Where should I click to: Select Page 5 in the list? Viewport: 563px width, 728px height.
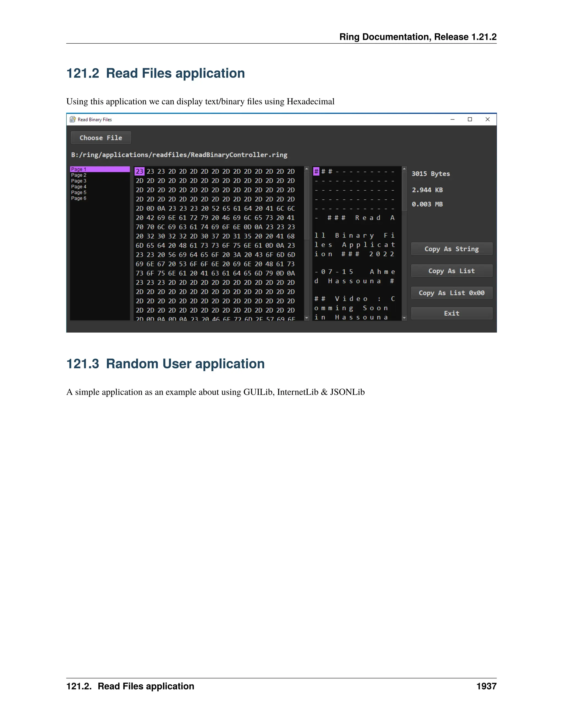click(79, 192)
